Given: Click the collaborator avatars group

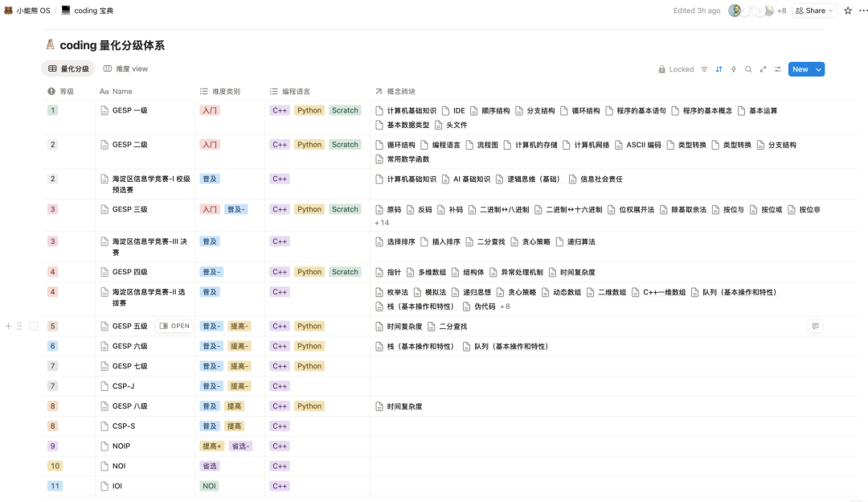Looking at the screenshot, I should click(751, 10).
